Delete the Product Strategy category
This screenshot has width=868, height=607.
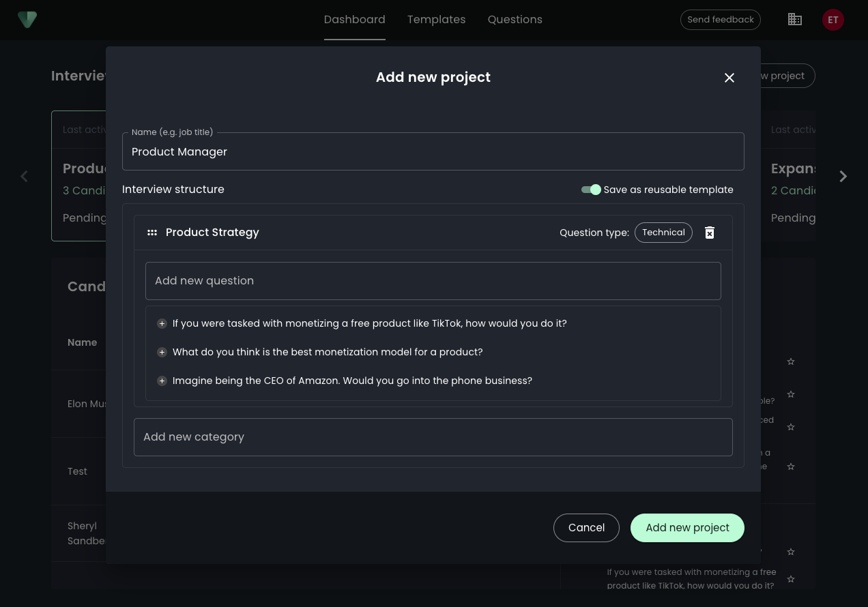(x=709, y=233)
